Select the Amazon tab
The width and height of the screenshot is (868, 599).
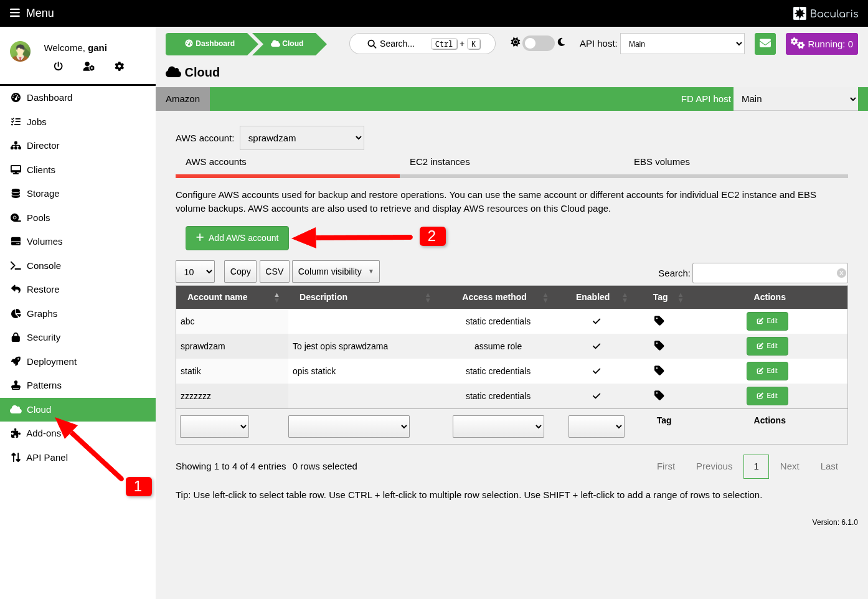[x=182, y=99]
